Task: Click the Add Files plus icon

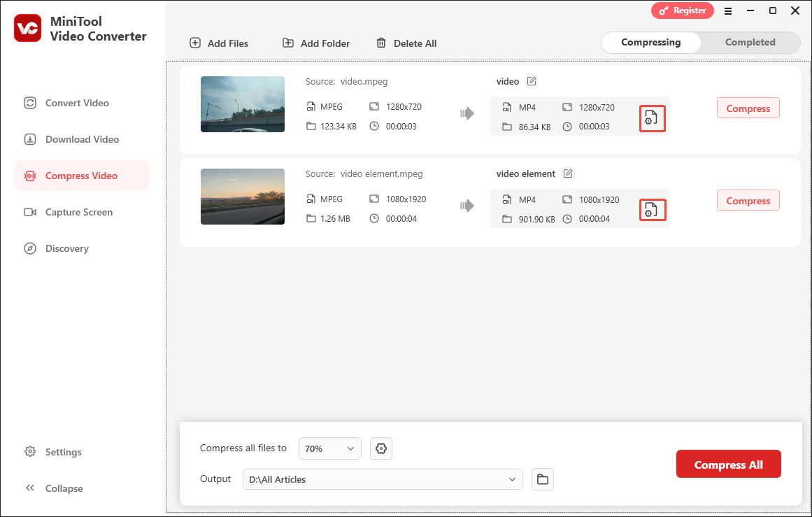Action: (x=195, y=43)
